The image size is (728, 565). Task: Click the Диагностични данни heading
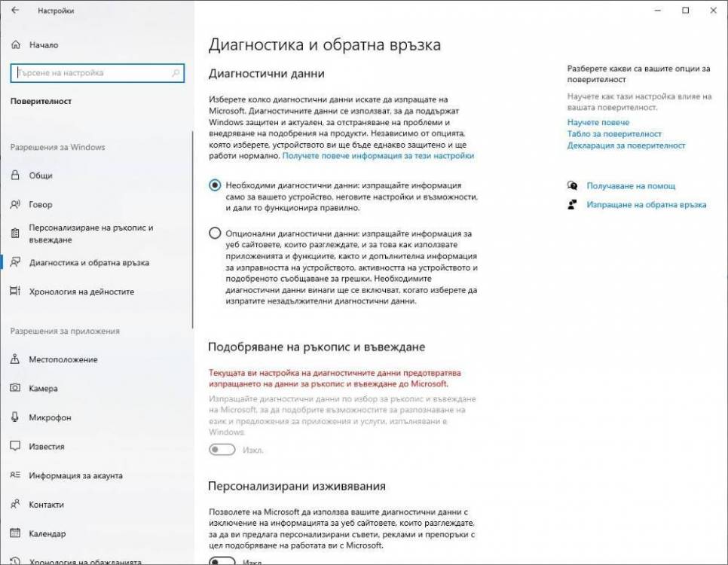pos(267,73)
